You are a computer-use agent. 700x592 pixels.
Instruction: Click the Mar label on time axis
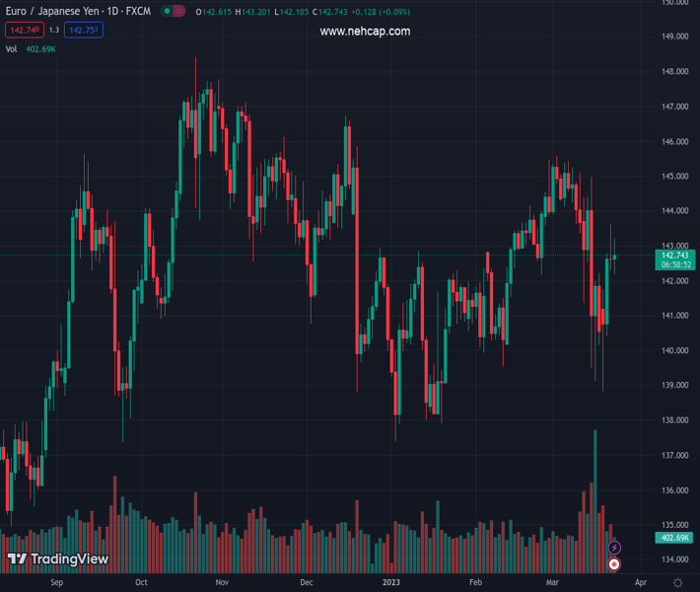pyautogui.click(x=555, y=582)
